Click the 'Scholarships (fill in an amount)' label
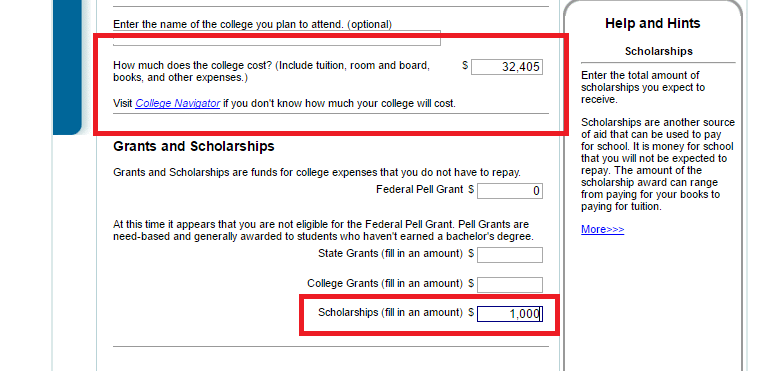The height and width of the screenshot is (371, 784). click(x=390, y=312)
